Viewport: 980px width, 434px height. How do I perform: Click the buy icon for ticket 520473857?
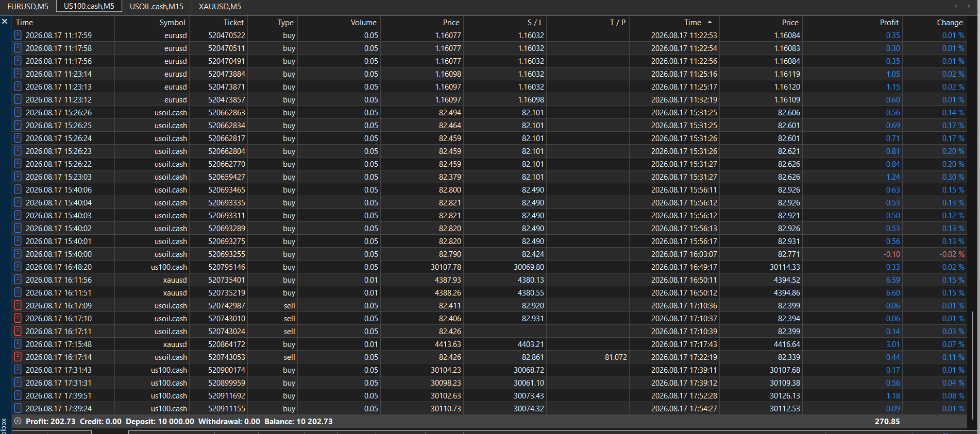click(18, 99)
